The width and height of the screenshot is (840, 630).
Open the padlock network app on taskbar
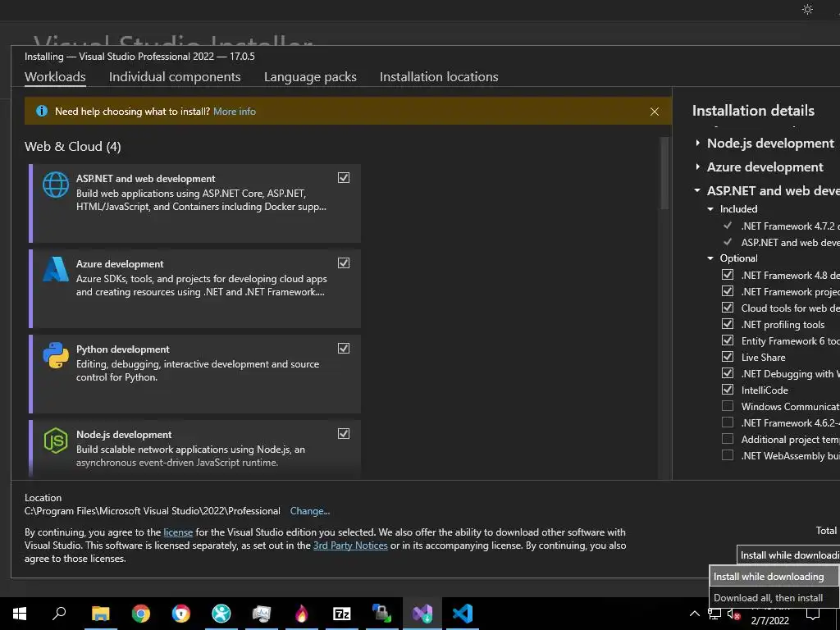[382, 613]
